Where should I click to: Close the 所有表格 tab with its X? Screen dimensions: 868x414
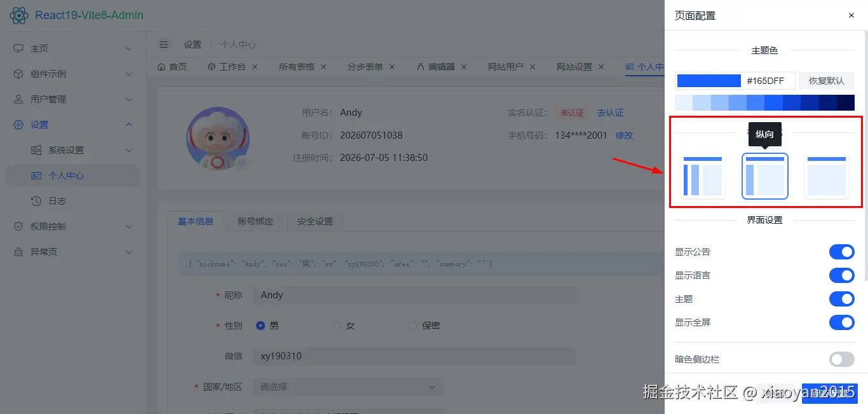point(323,67)
